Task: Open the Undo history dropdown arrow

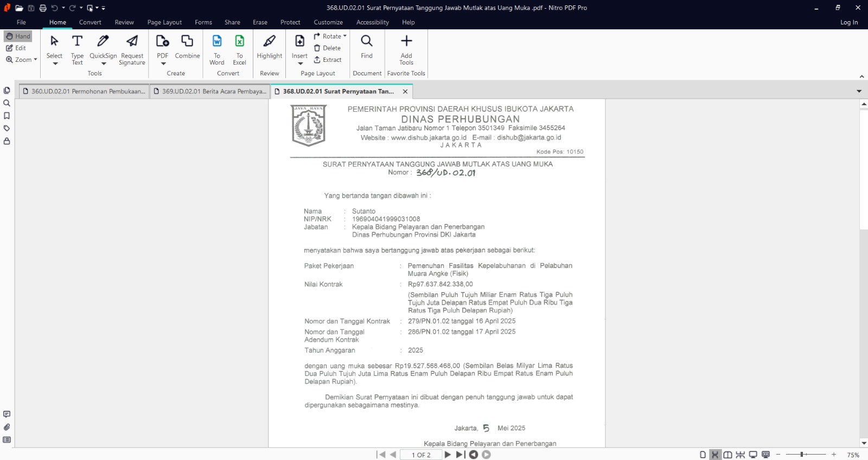Action: 63,8
